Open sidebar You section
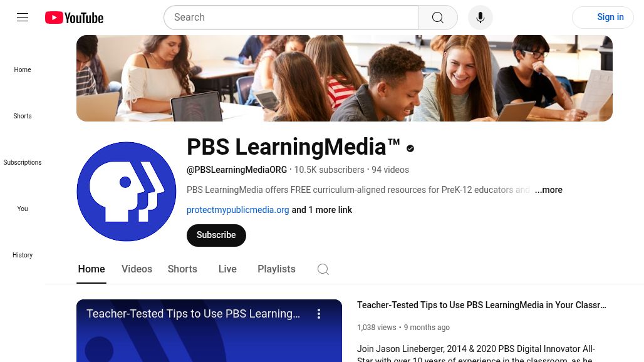Screen dimensions: 644x362 pyautogui.click(x=23, y=209)
